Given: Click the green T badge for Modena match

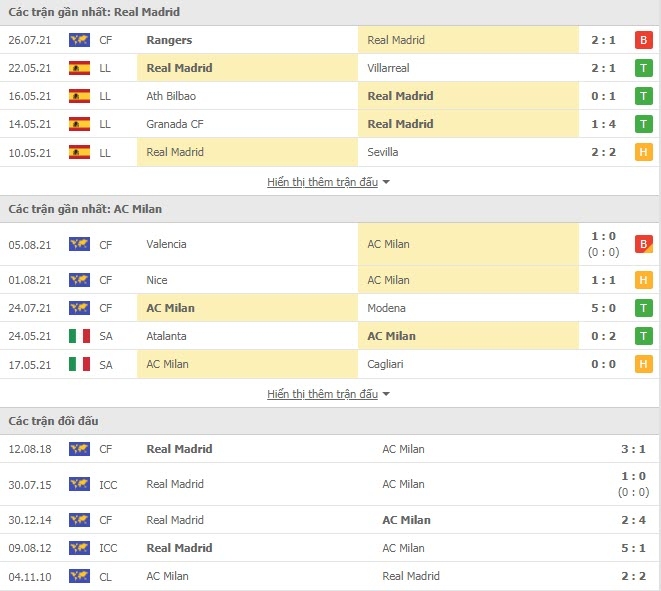Looking at the screenshot, I should point(643,308).
